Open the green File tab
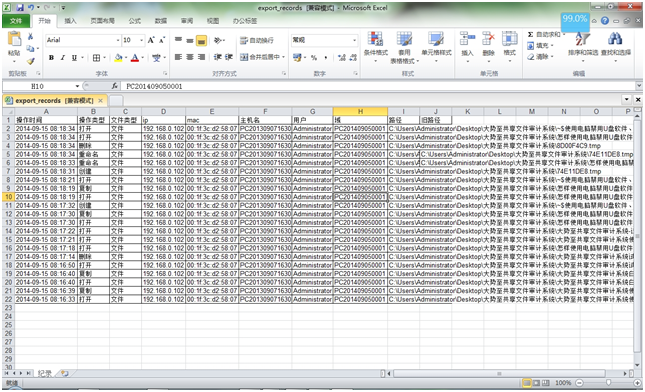 pyautogui.click(x=16, y=21)
